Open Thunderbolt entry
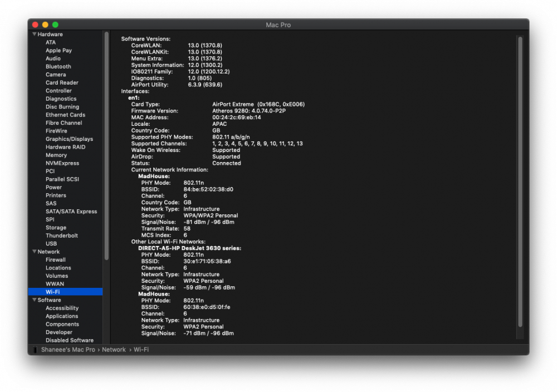The height and width of the screenshot is (392, 557). point(61,236)
